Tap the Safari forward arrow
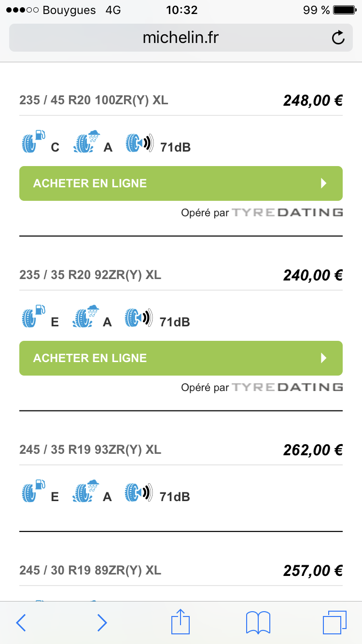 (x=102, y=622)
